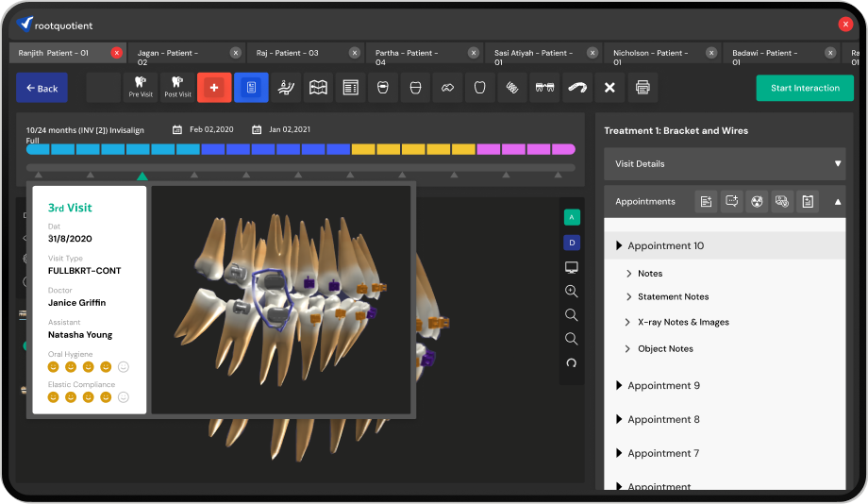This screenshot has width=868, height=504.
Task: Close the Ranjith Patient - 01 tab
Action: (x=116, y=53)
